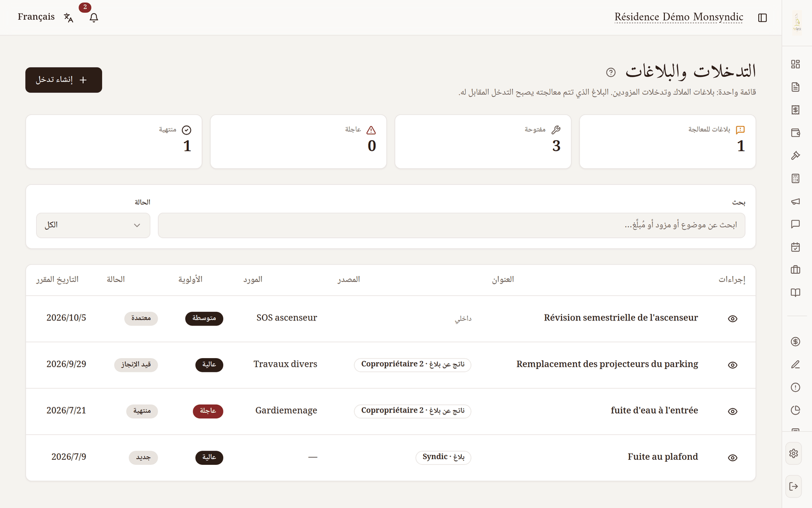Click the SOS ascenseur supplier cell

click(287, 317)
